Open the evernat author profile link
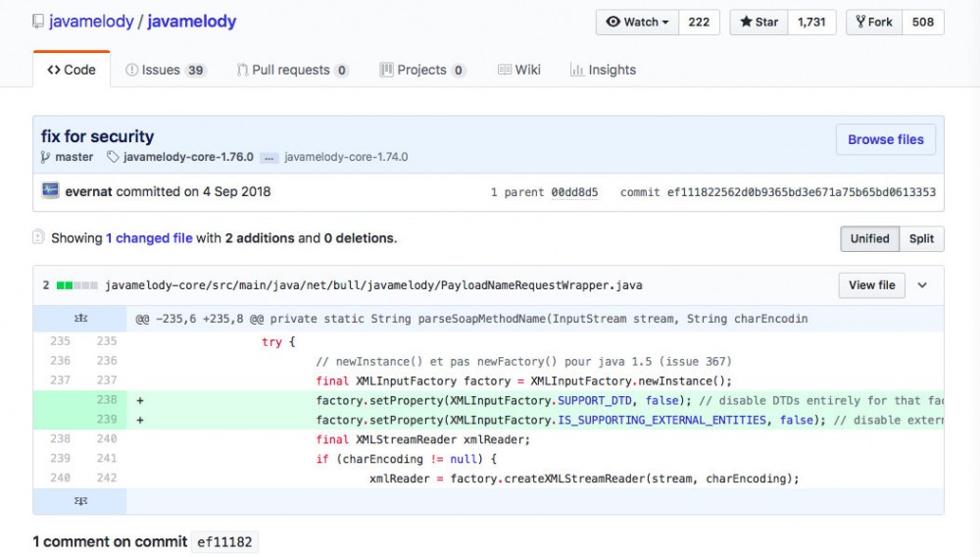 click(x=89, y=192)
